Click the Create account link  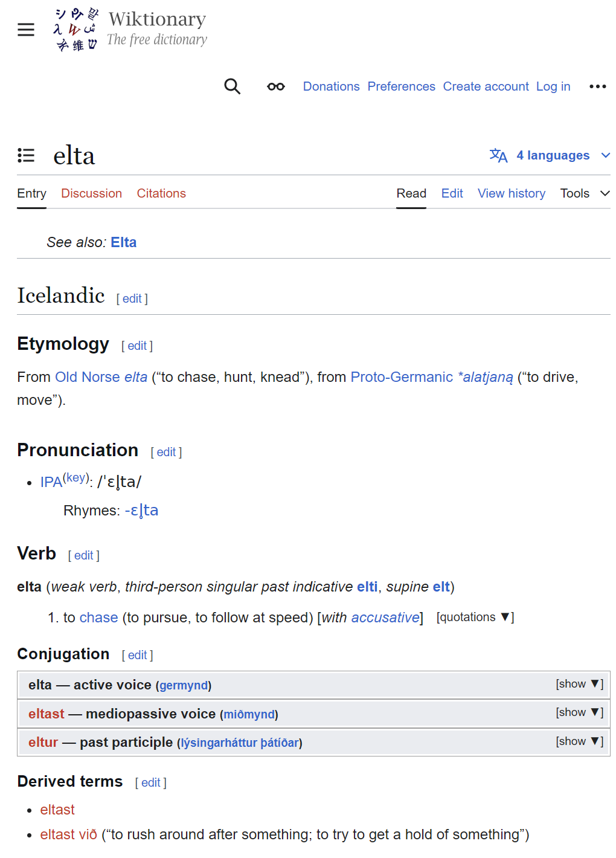(x=486, y=86)
